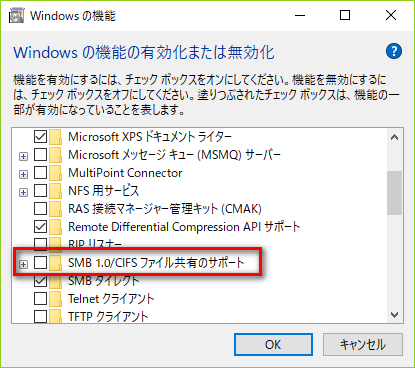415x368 pixels.
Task: Click the キャンセル button
Action: tap(363, 344)
